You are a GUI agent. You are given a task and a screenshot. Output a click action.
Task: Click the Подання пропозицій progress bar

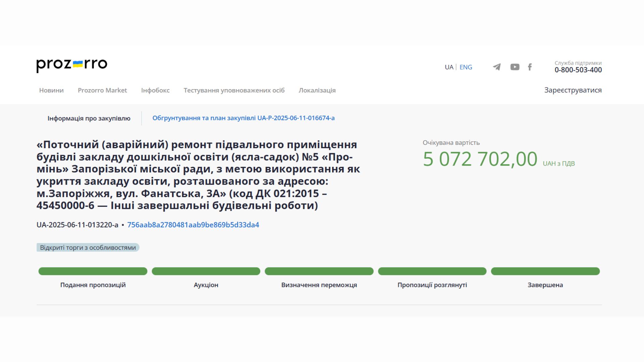click(93, 271)
